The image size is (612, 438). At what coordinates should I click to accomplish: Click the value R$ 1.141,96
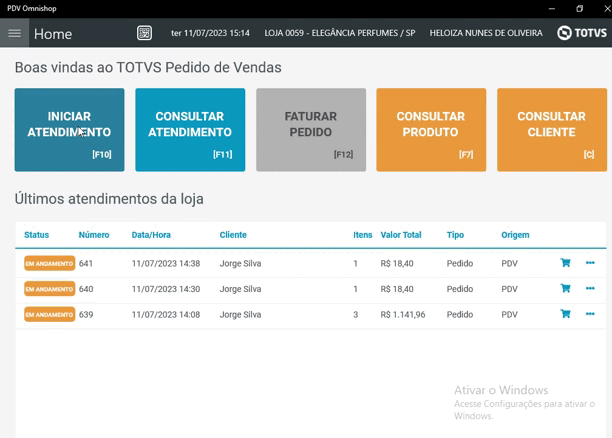tap(403, 315)
